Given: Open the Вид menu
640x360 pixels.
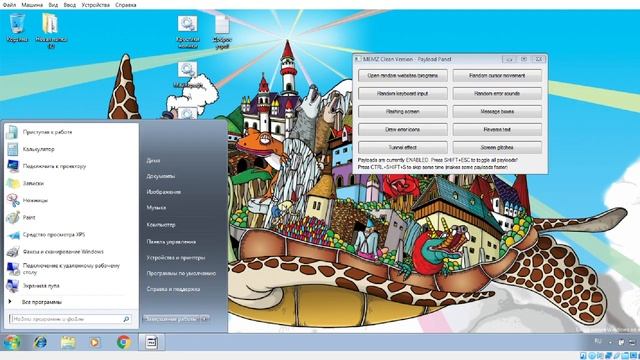Looking at the screenshot, I should [53, 5].
